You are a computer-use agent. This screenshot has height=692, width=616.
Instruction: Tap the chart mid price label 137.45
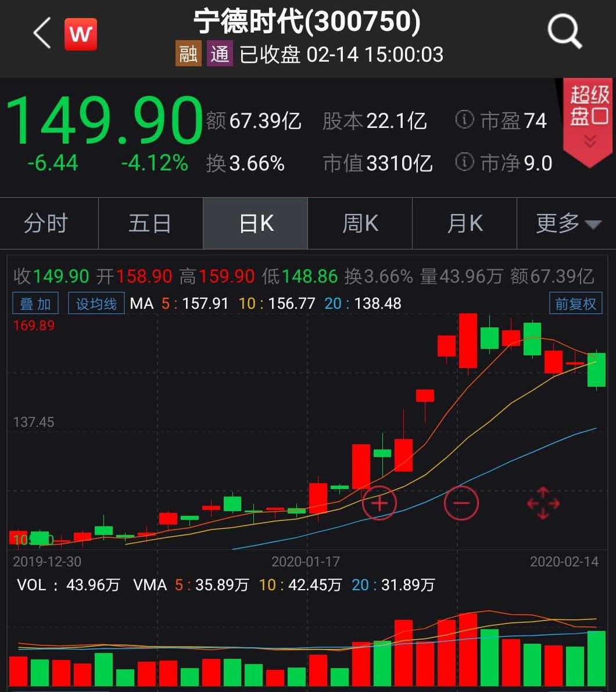click(x=34, y=422)
